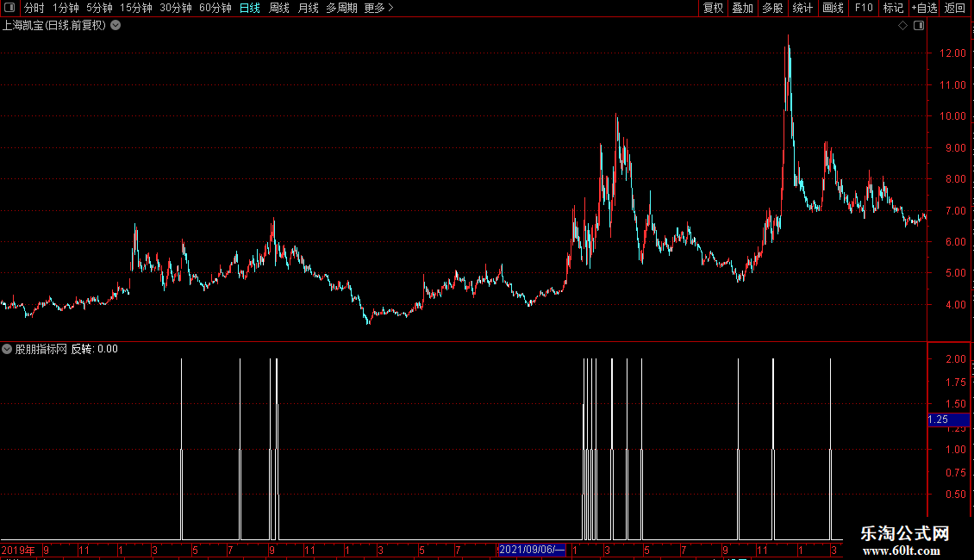The image size is (974, 560).
Task: Select the 5分钟 period
Action: [x=99, y=8]
